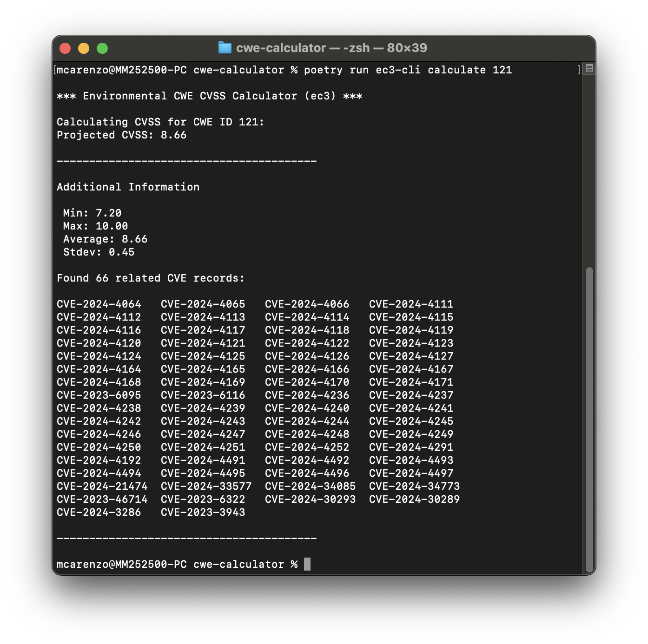Click on CVE-2023-6095 record

tap(99, 395)
